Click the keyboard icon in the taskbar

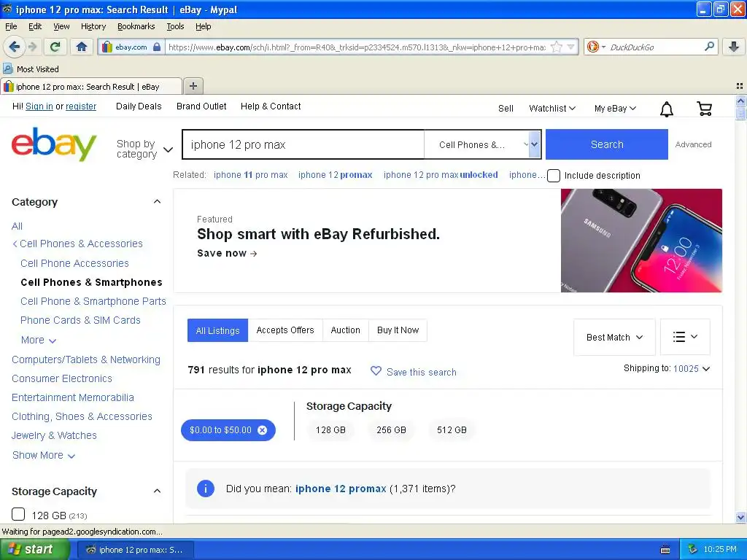[665, 550]
